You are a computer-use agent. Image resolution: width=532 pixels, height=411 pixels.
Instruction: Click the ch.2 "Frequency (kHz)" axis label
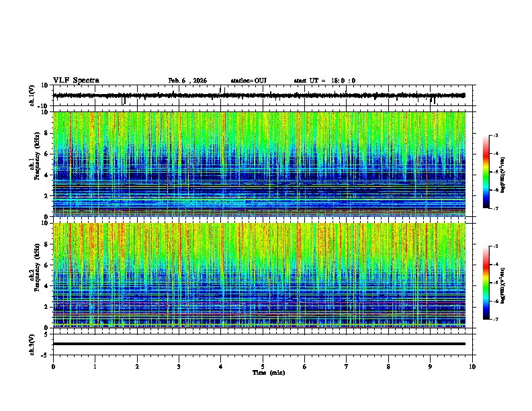37,267
